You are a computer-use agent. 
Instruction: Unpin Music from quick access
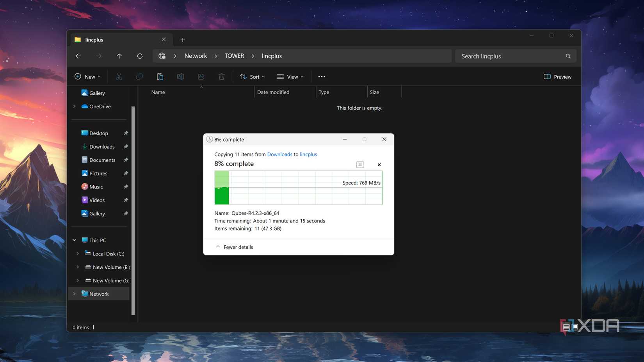[x=126, y=187]
